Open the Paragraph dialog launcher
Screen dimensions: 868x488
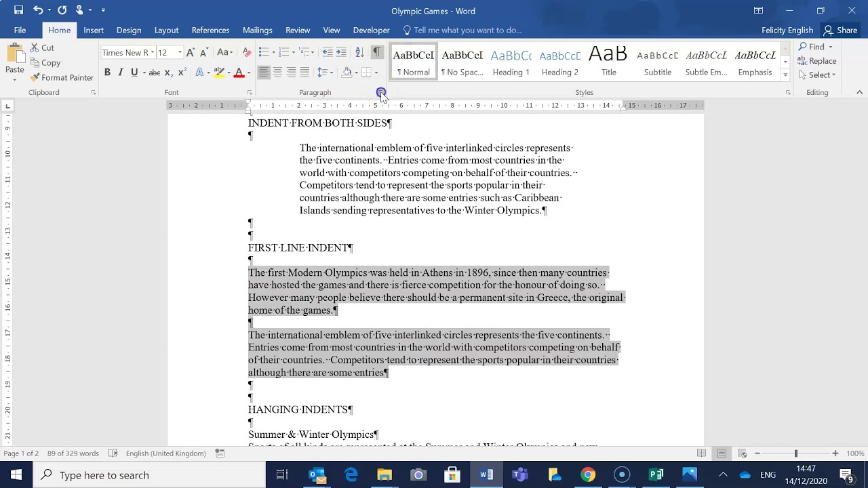coord(380,92)
